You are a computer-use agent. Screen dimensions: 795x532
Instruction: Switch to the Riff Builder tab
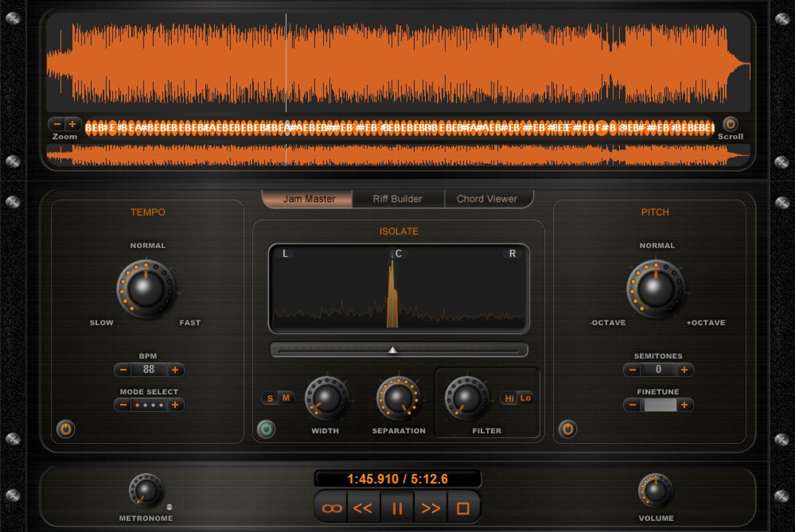pyautogui.click(x=398, y=199)
